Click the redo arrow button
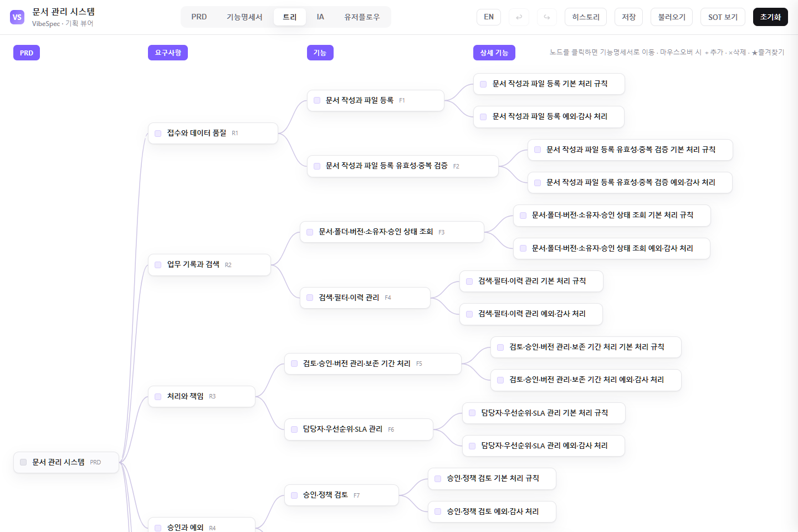 [x=546, y=17]
